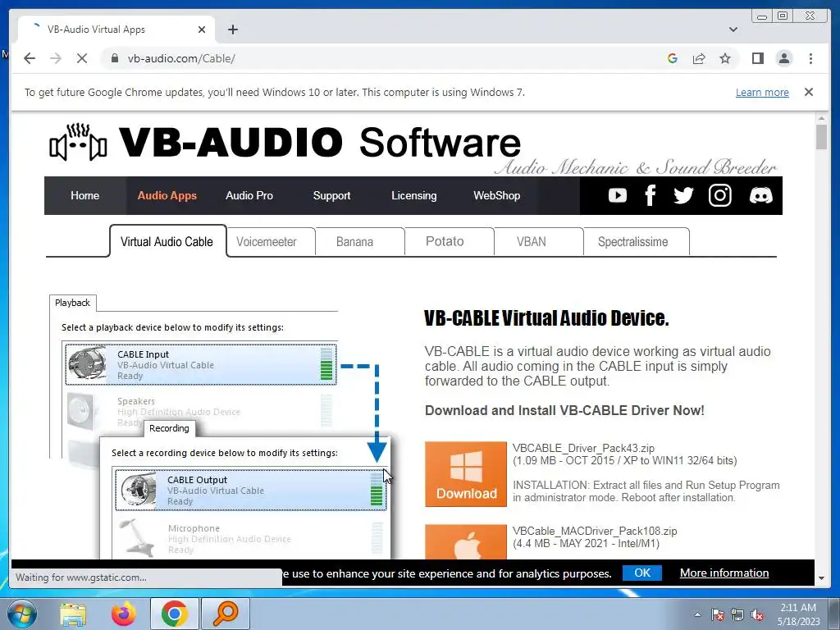Go back with browser back arrow
Viewport: 840px width, 630px height.
click(30, 58)
